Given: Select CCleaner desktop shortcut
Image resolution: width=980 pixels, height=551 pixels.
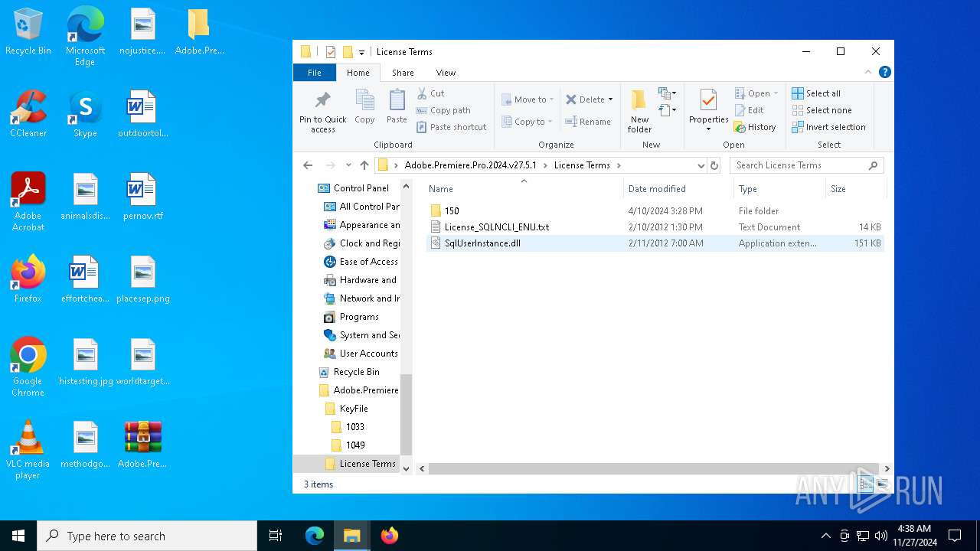Looking at the screenshot, I should click(28, 115).
